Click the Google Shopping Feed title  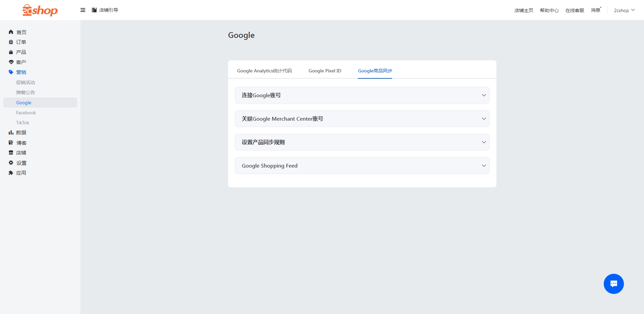click(270, 166)
